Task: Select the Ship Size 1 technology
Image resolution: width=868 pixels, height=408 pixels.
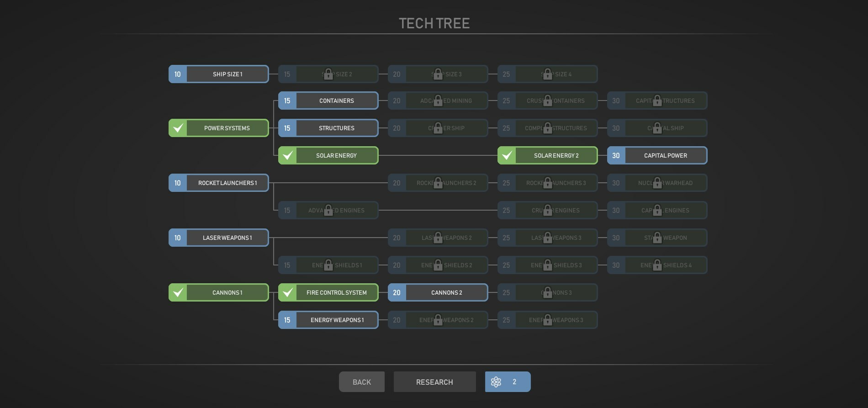Action: pos(228,74)
